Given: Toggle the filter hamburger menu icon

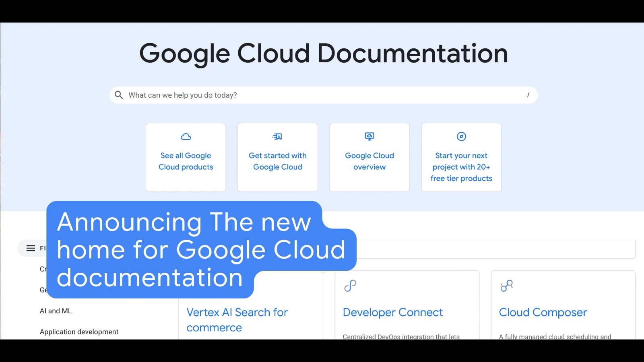Looking at the screenshot, I should pyautogui.click(x=31, y=248).
